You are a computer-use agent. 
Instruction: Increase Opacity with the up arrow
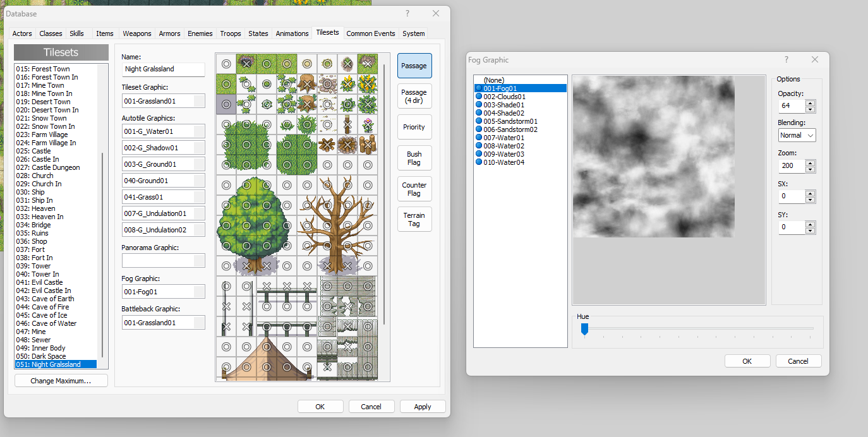(x=810, y=102)
